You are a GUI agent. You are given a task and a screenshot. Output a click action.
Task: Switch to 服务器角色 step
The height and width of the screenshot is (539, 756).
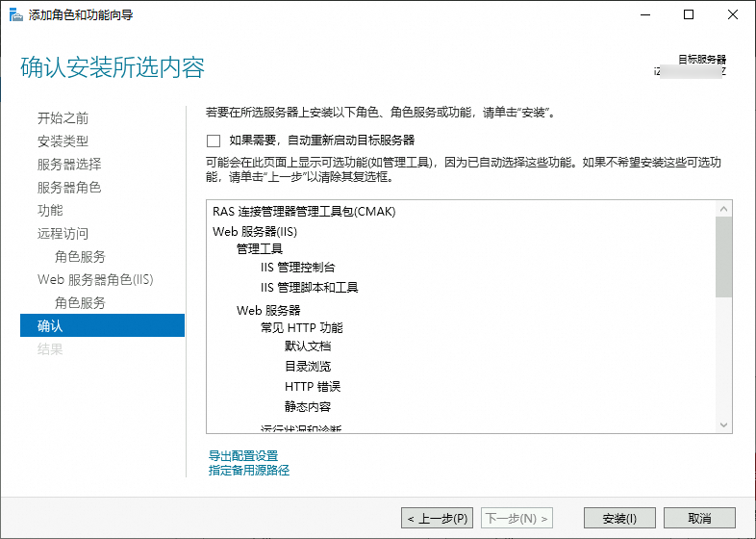point(69,188)
